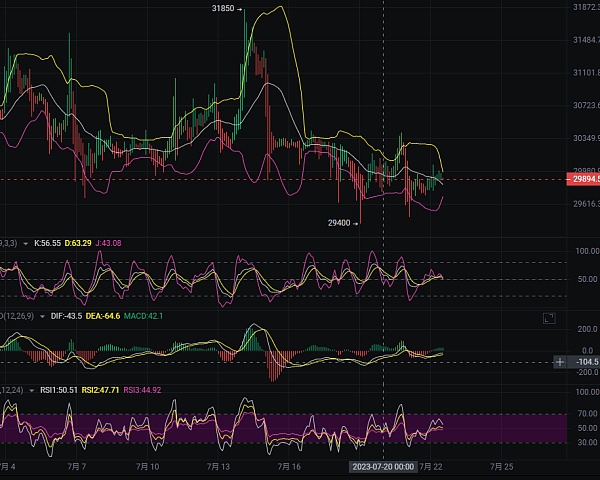
Task: Click the plus crosshair icon beside -104.5
Action: tap(559, 362)
